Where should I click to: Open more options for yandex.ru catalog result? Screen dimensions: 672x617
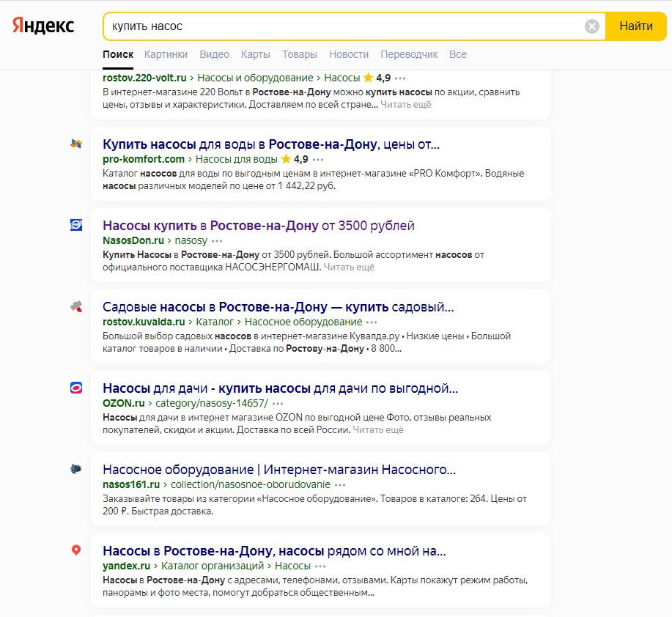coord(320,566)
